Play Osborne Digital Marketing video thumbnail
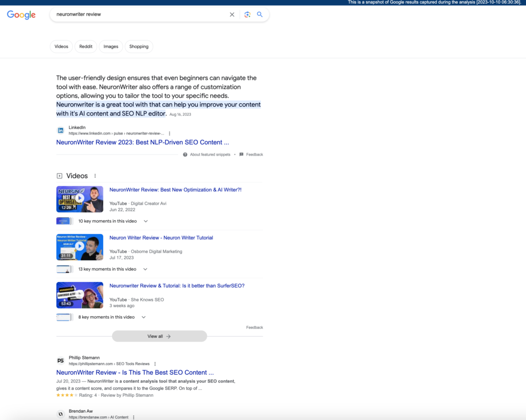Viewport: 526px width, 420px height. [x=80, y=247]
